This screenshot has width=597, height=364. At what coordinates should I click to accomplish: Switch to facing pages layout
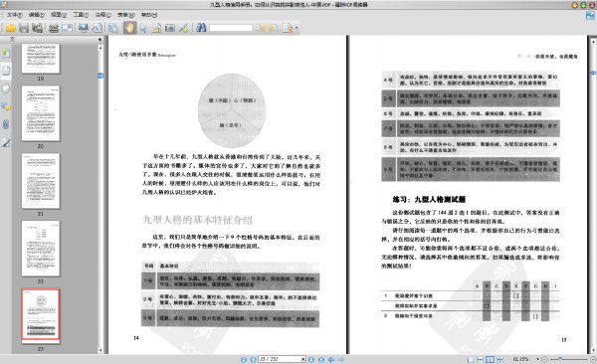490,359
